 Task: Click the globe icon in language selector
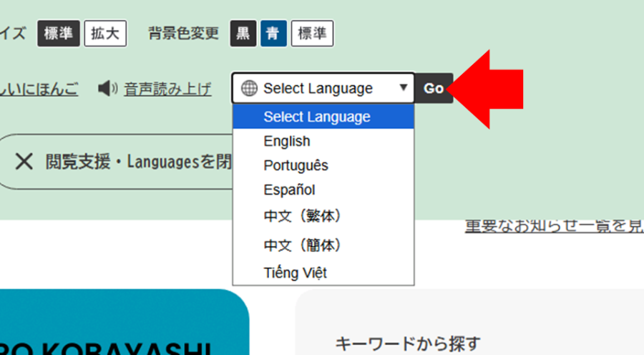[x=249, y=88]
